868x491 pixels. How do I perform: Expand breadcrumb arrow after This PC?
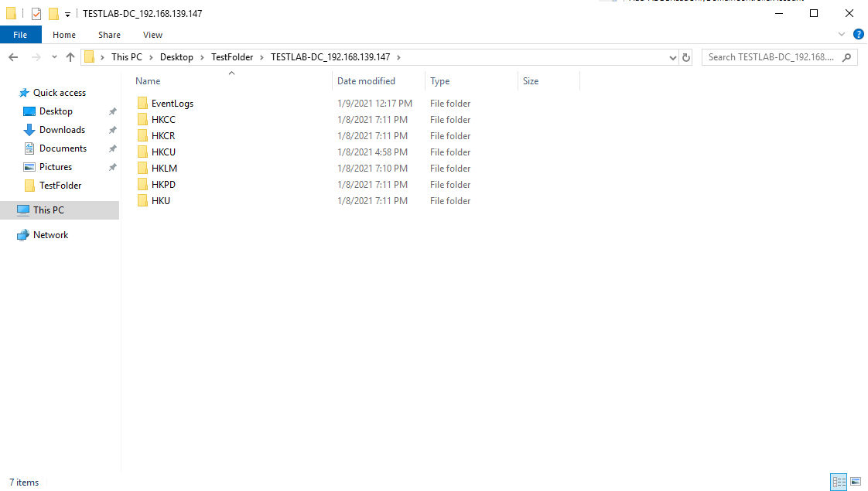(151, 57)
